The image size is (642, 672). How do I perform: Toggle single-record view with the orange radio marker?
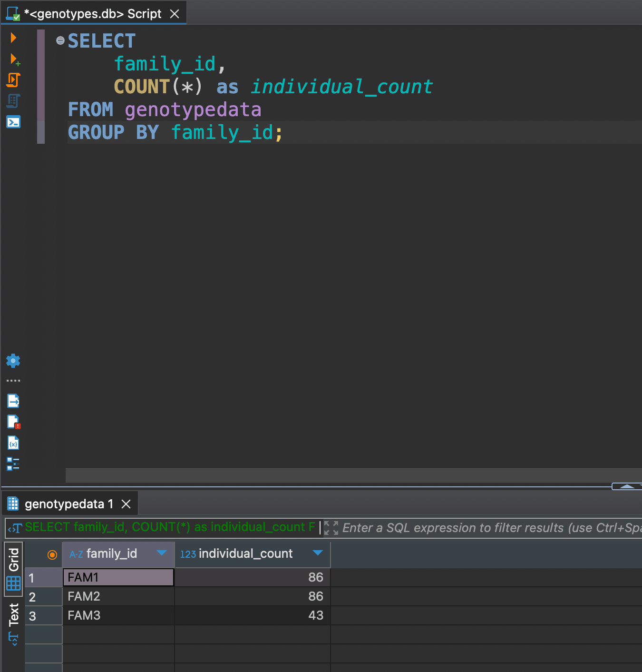[52, 554]
